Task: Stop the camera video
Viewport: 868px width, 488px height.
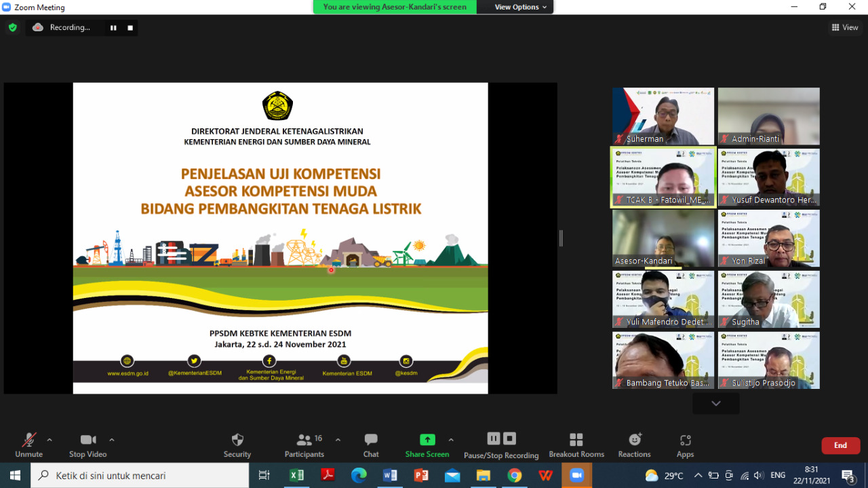Action: tap(88, 445)
